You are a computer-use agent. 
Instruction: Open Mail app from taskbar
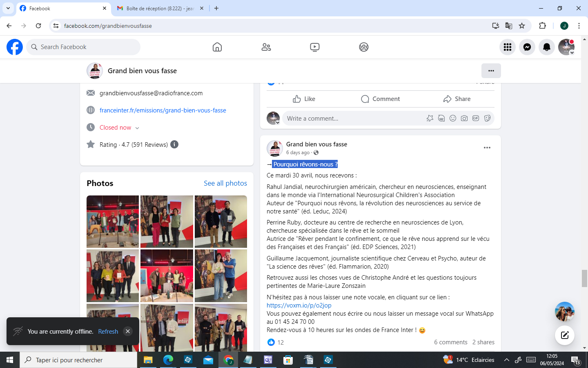208,360
